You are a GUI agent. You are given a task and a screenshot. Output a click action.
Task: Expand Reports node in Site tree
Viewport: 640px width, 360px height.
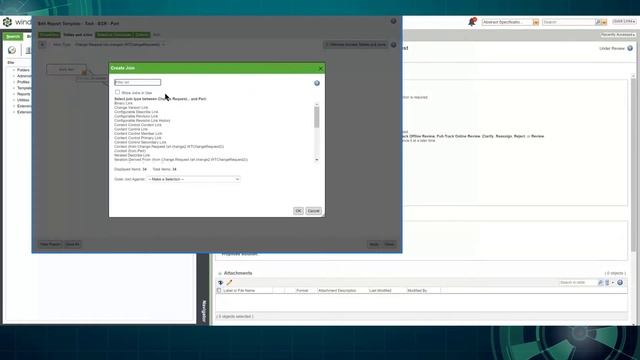tap(14, 94)
